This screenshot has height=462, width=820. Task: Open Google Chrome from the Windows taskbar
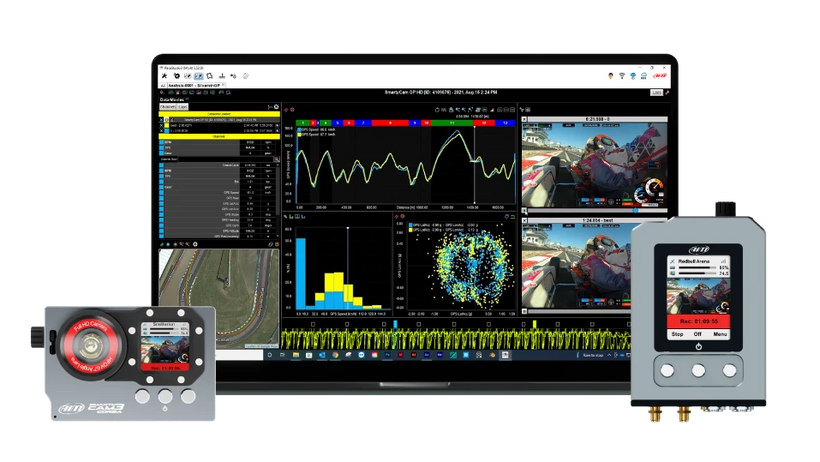(335, 355)
